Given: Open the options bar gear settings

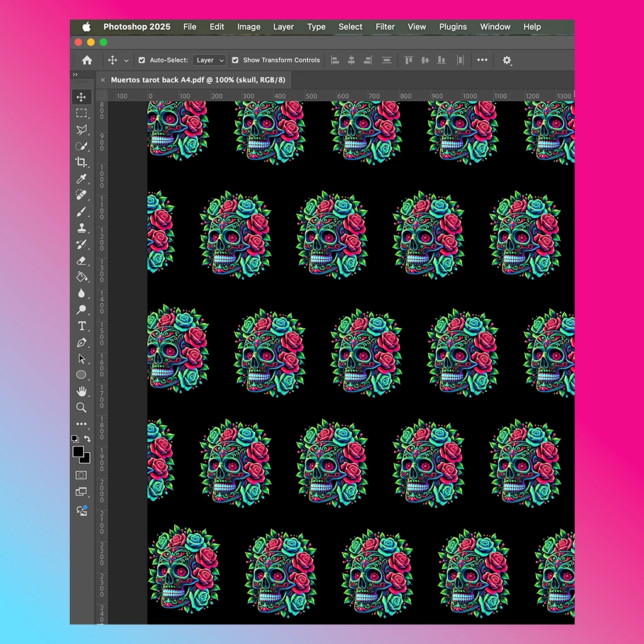Looking at the screenshot, I should 507,60.
